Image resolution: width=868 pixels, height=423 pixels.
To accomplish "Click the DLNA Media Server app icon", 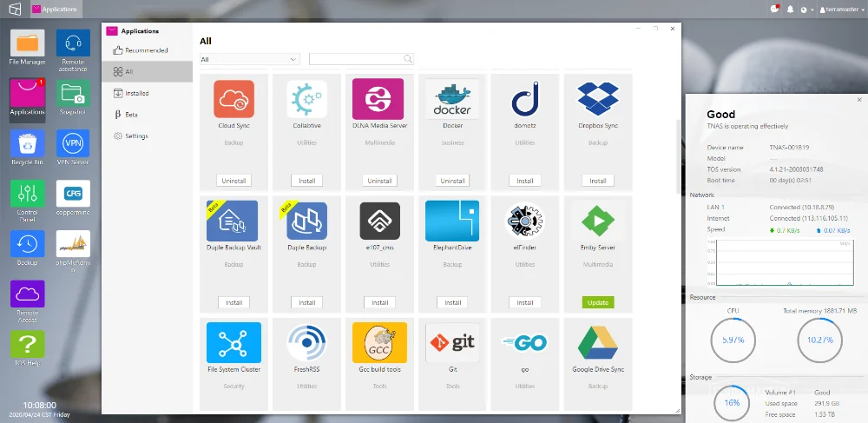I will click(378, 99).
